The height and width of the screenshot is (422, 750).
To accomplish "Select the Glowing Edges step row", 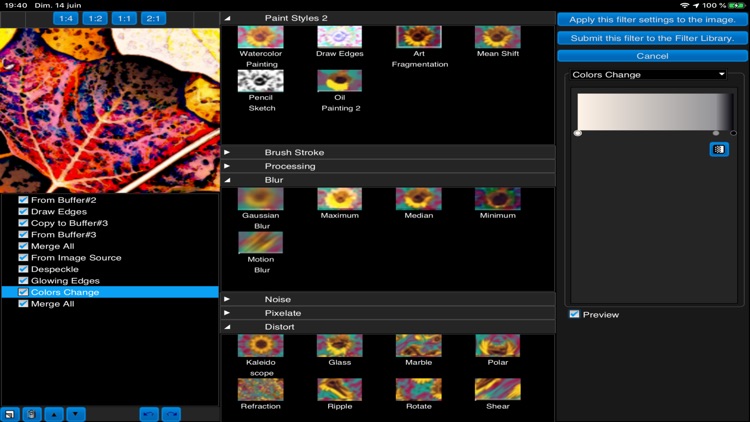I will pyautogui.click(x=110, y=280).
